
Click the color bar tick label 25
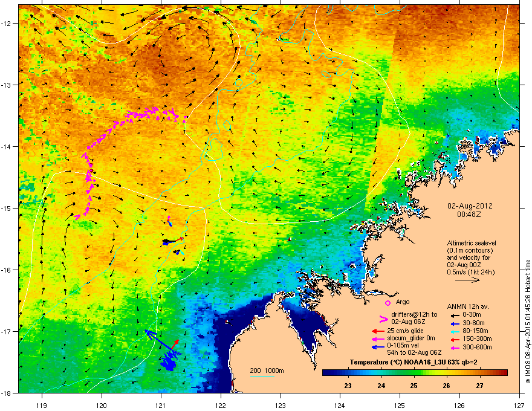tap(414, 386)
